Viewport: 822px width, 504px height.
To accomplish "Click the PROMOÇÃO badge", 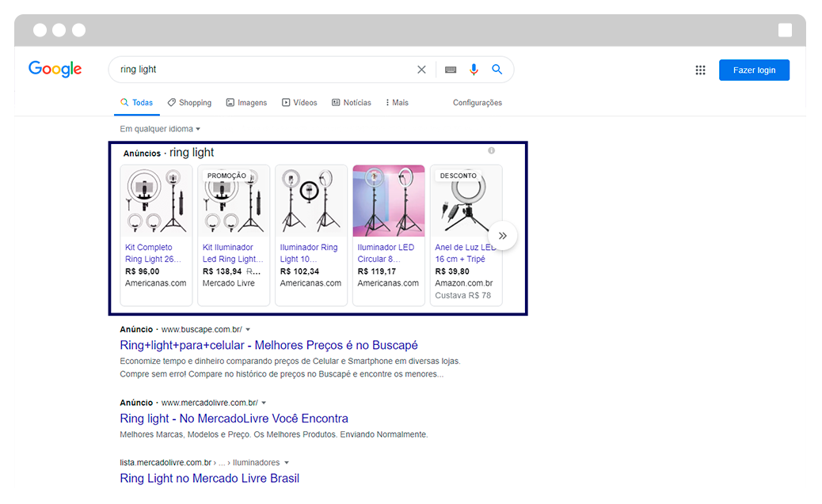I will (x=226, y=176).
